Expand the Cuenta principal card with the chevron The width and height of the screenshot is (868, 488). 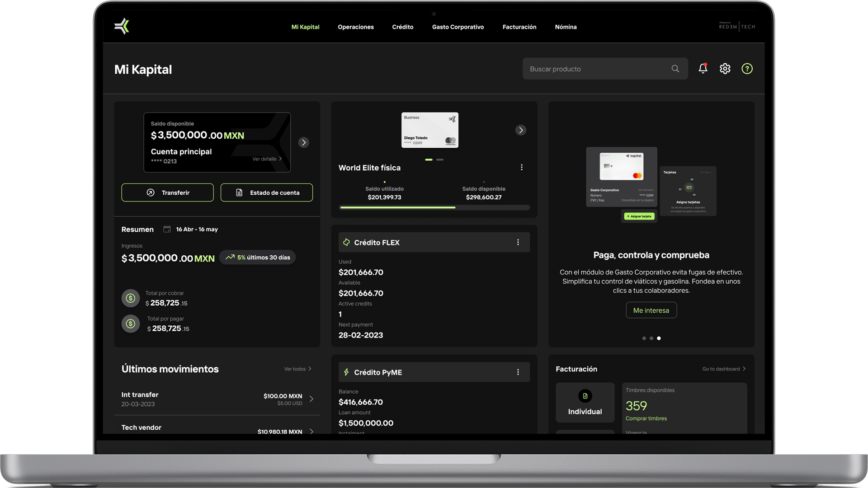(303, 142)
